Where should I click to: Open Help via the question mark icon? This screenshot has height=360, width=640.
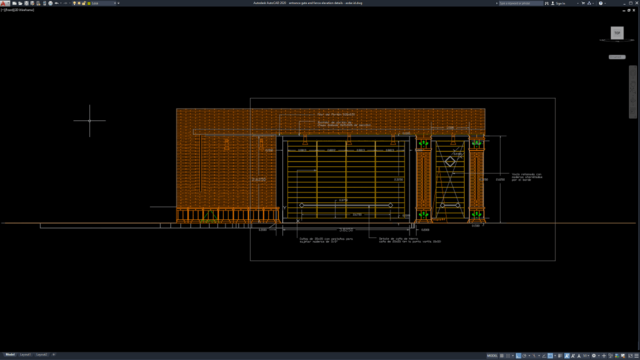pos(601,3)
